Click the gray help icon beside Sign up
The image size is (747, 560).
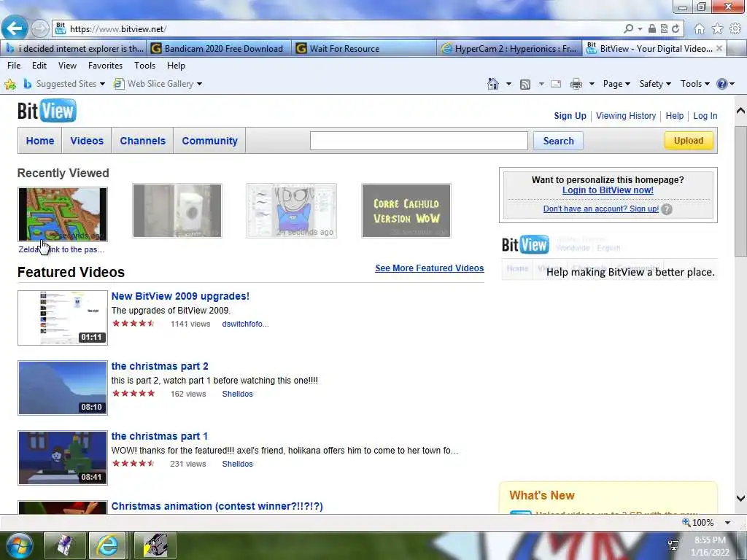point(667,209)
